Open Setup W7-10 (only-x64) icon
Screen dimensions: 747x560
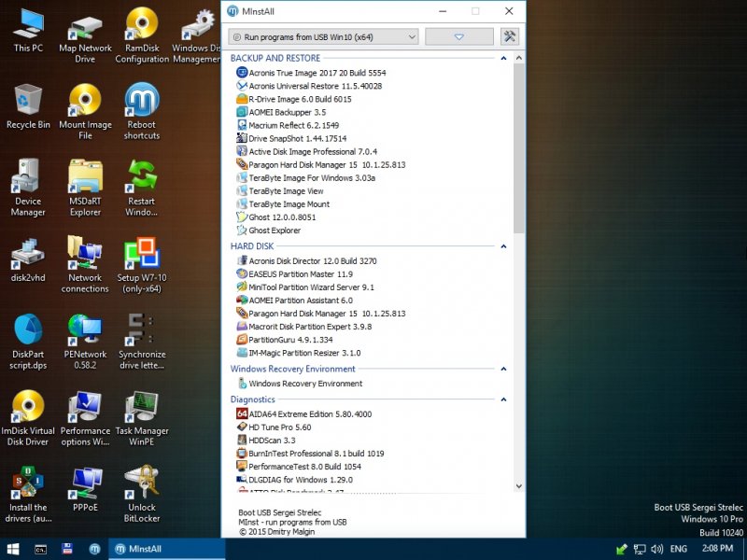(142, 265)
